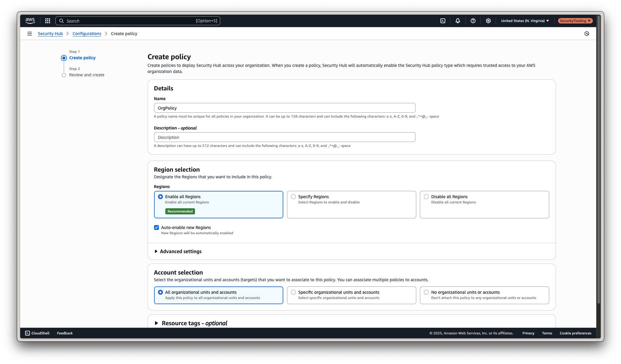
Task: Click the hexagon info panel icon
Action: click(x=587, y=34)
